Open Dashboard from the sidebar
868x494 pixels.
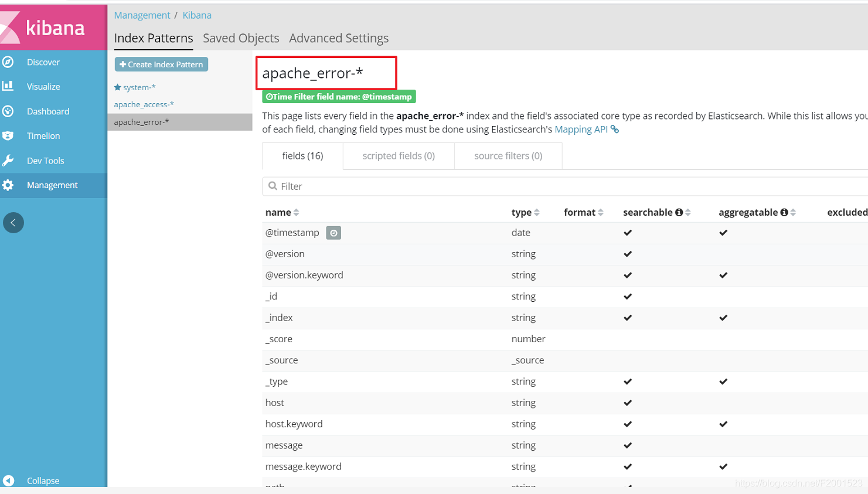[48, 111]
